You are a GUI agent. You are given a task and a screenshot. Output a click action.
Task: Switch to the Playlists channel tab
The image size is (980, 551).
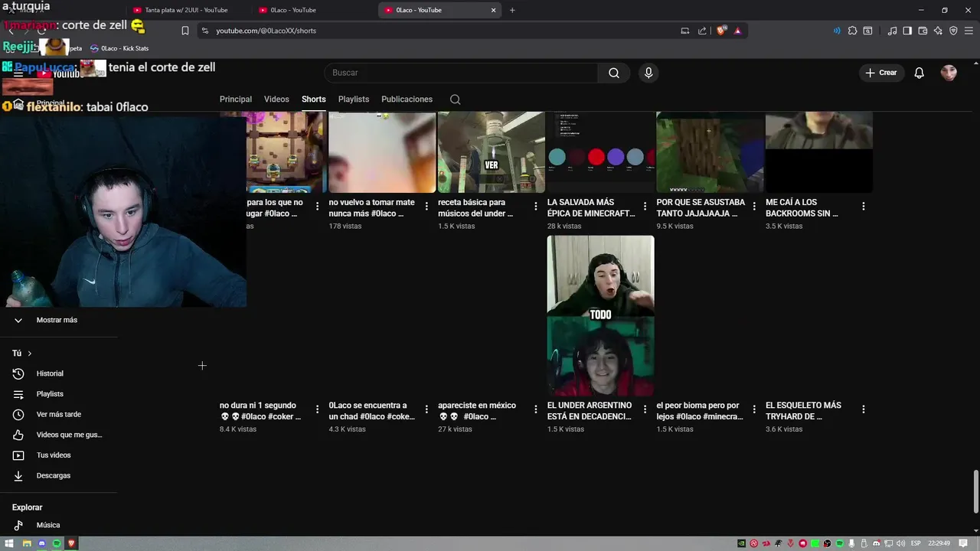click(354, 99)
